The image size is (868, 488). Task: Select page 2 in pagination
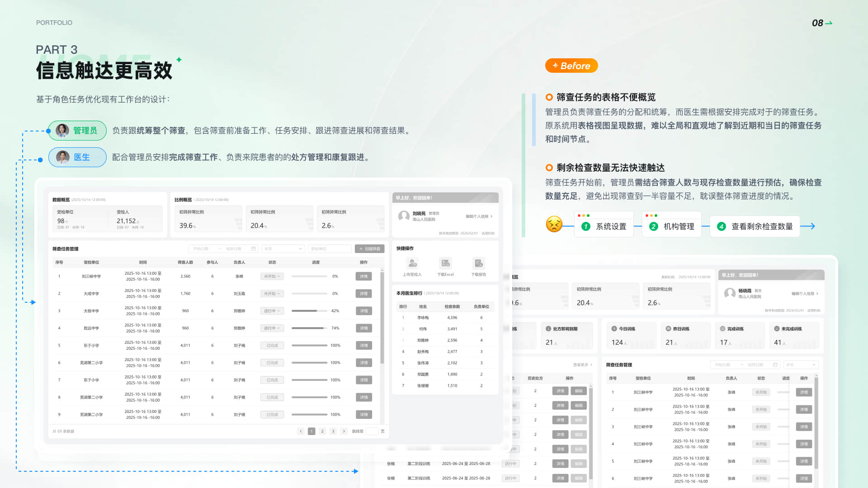[322, 432]
